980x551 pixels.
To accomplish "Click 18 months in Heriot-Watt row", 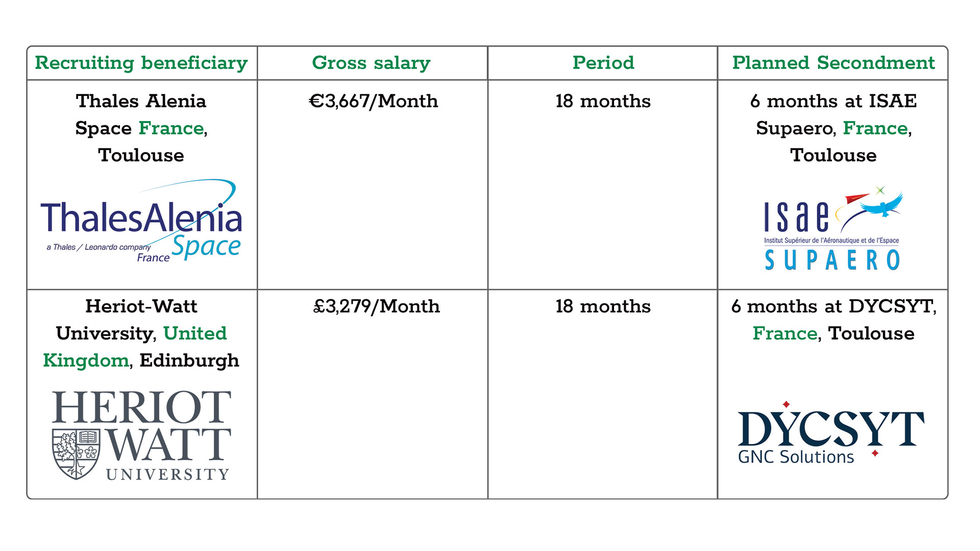I will click(603, 306).
